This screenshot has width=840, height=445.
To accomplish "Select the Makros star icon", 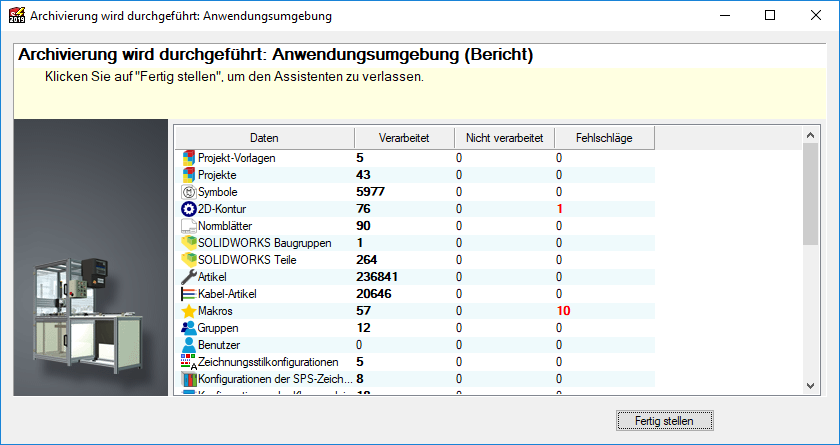I will click(x=188, y=311).
